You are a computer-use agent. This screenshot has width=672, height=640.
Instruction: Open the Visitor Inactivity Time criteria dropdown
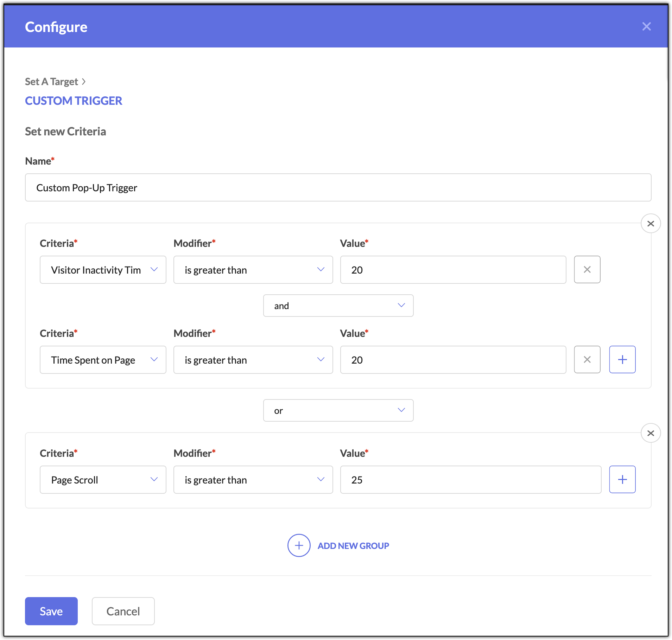coord(103,270)
